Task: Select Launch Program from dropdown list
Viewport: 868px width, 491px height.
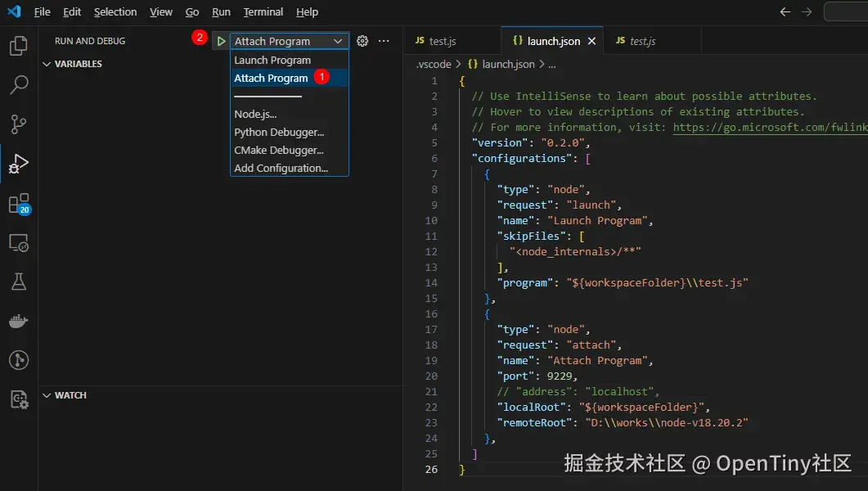Action: click(289, 60)
